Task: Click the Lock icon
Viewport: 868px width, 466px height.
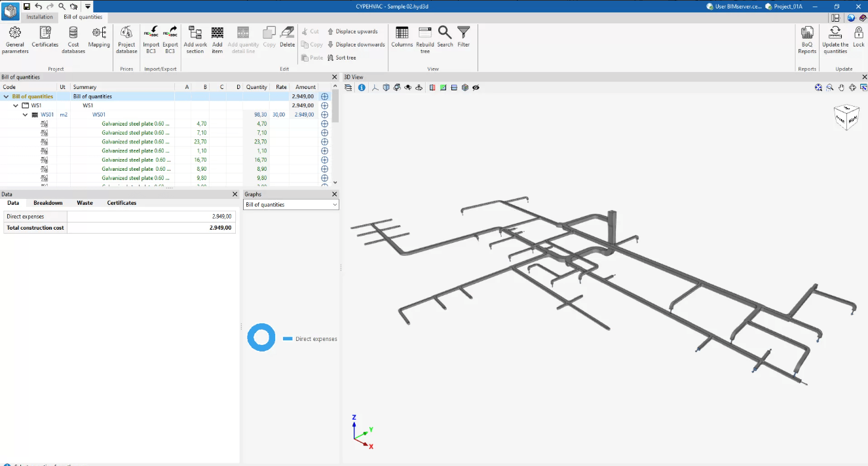Action: point(858,37)
